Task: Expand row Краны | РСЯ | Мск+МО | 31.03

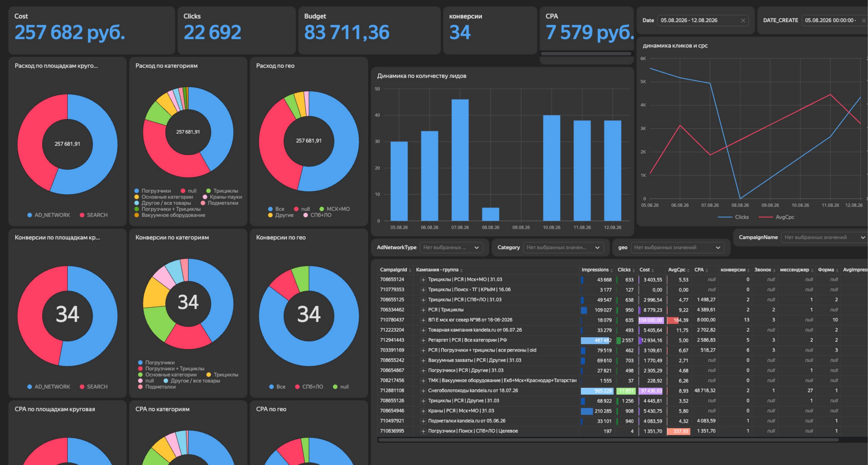Action: [x=423, y=411]
